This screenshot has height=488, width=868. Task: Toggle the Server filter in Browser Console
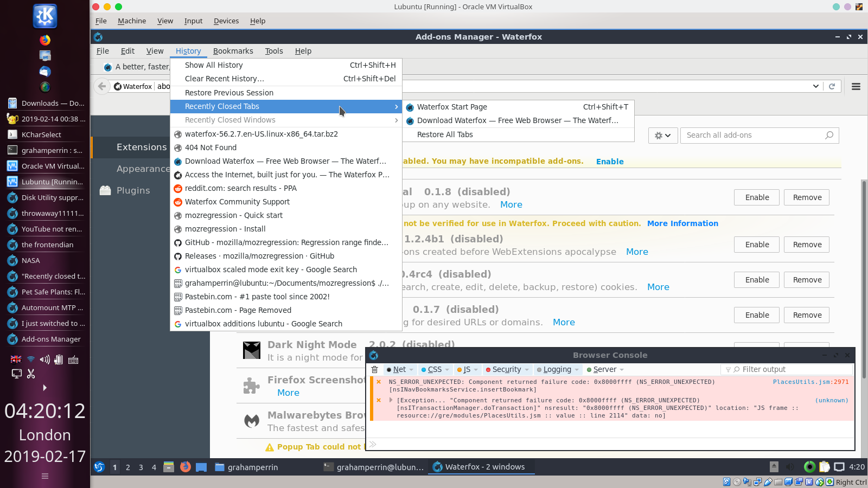(x=602, y=369)
